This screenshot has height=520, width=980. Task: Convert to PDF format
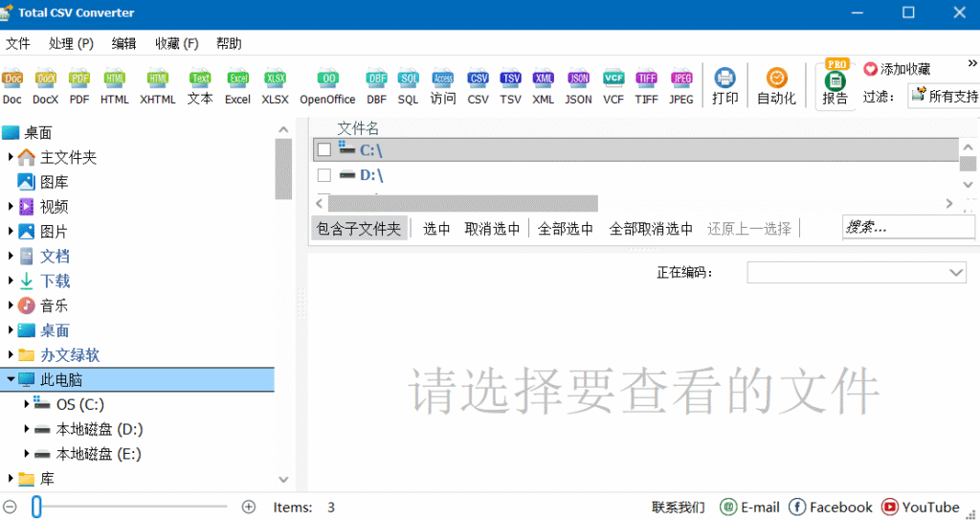79,86
